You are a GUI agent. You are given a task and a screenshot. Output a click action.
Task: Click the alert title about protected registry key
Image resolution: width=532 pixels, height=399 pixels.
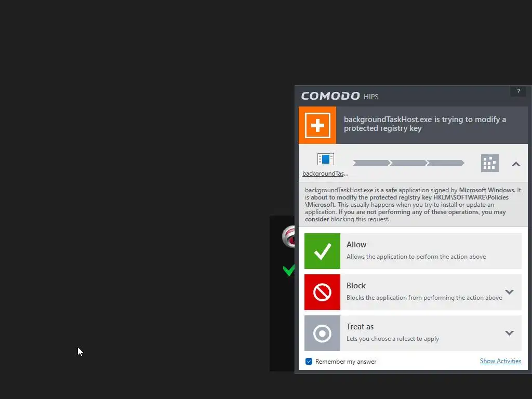[x=425, y=124]
